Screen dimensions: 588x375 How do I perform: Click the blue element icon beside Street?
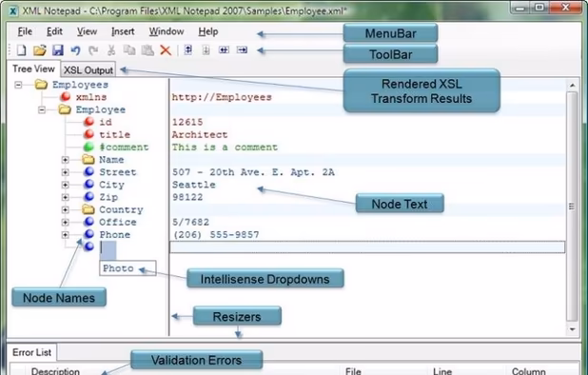tap(88, 171)
